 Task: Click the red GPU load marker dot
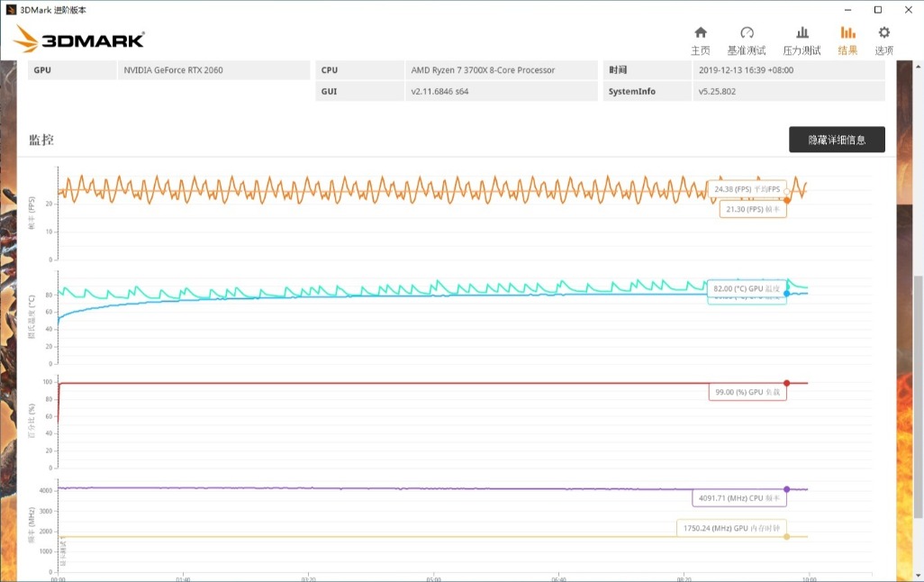[787, 383]
